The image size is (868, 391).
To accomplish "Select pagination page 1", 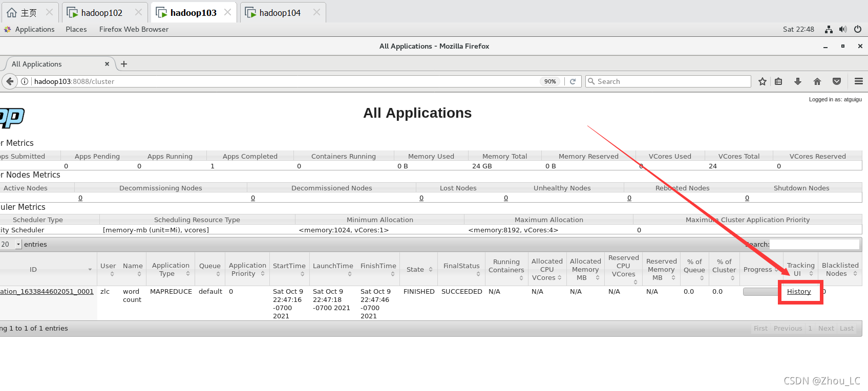I will click(x=810, y=329).
